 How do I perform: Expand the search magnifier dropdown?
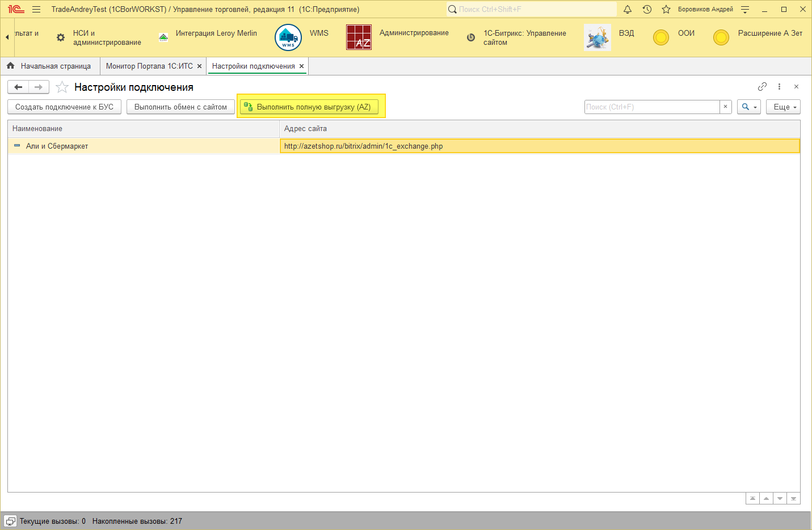(748, 107)
